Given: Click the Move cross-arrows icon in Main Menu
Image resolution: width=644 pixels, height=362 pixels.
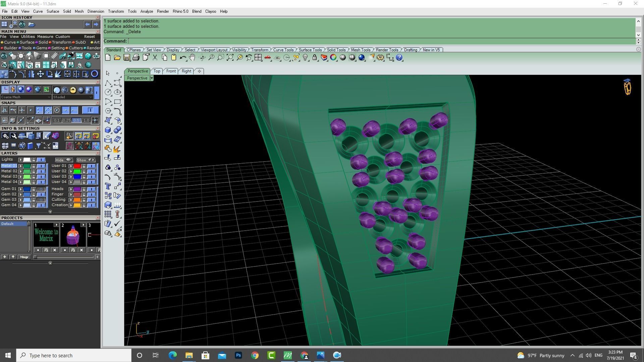Looking at the screenshot, I should click(x=40, y=74).
